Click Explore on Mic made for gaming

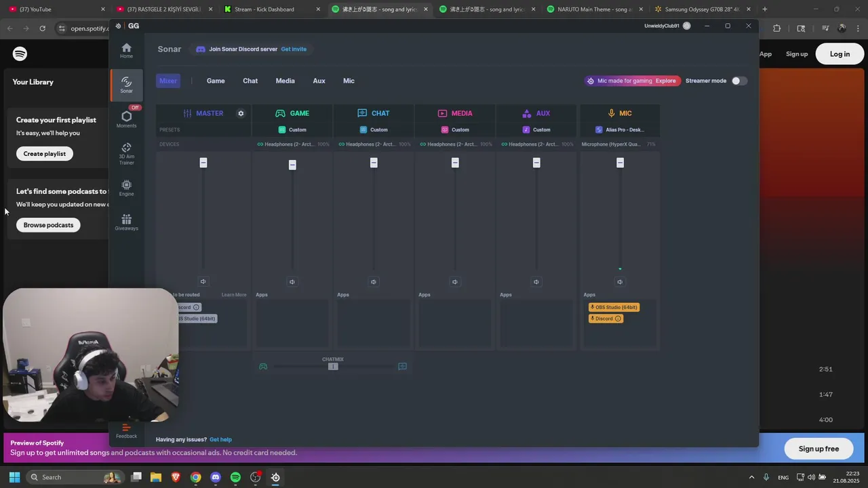pos(665,81)
